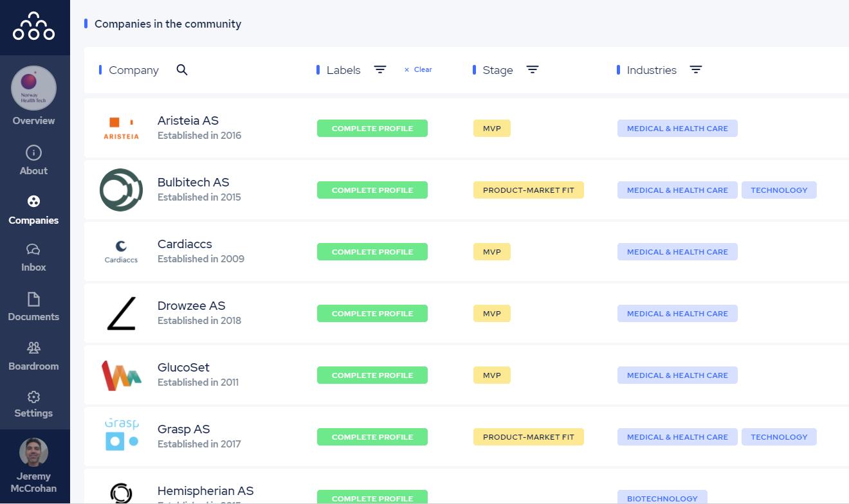
Task: Click GlucoSet's Complete Profile label
Action: [x=372, y=375]
